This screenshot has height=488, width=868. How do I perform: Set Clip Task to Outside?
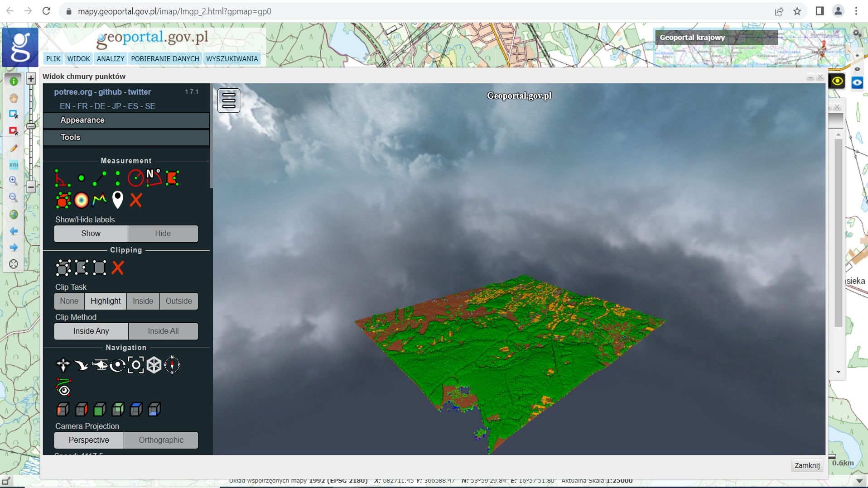pyautogui.click(x=178, y=301)
